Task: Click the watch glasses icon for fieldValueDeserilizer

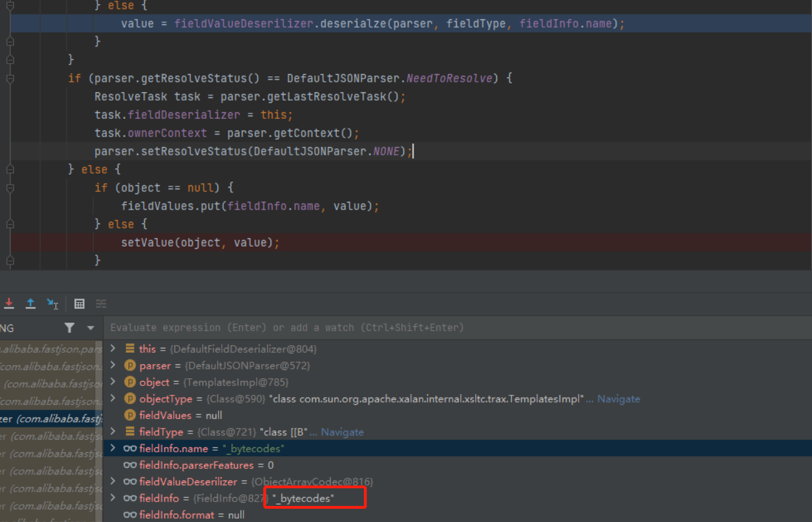Action: coord(130,482)
